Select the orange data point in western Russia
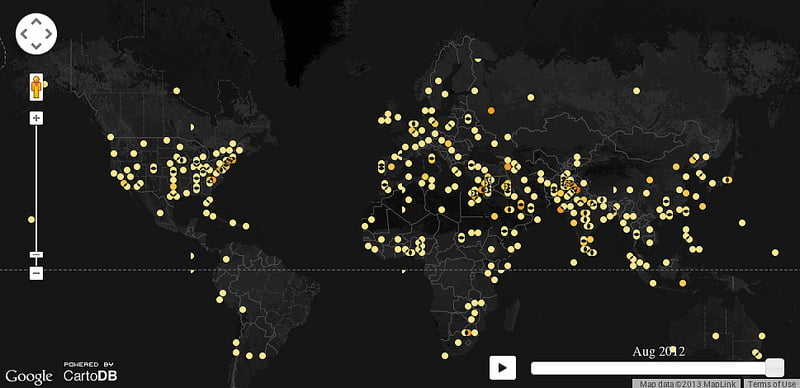This screenshot has height=388, width=800. (491, 110)
